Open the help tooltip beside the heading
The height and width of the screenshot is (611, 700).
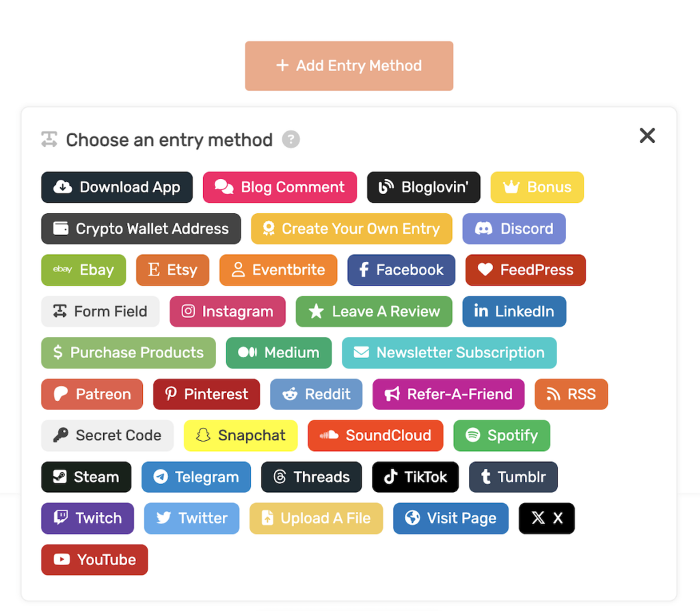[x=290, y=139]
